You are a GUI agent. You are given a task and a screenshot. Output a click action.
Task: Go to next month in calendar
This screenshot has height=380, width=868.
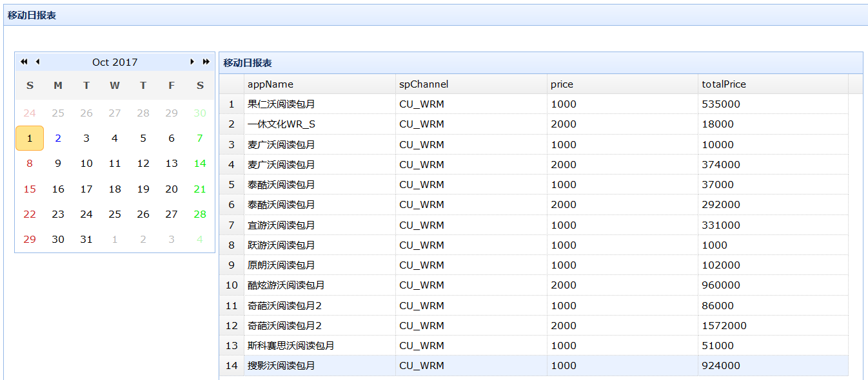[x=192, y=62]
